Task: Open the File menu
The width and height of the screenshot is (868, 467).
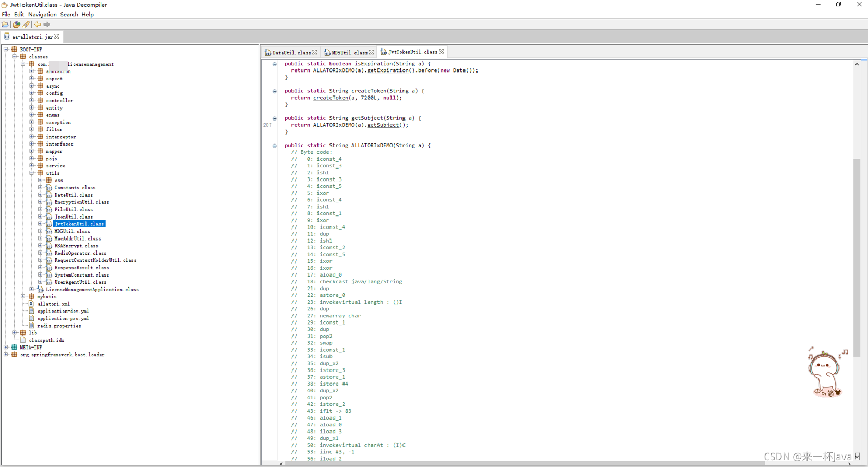Action: 6,14
